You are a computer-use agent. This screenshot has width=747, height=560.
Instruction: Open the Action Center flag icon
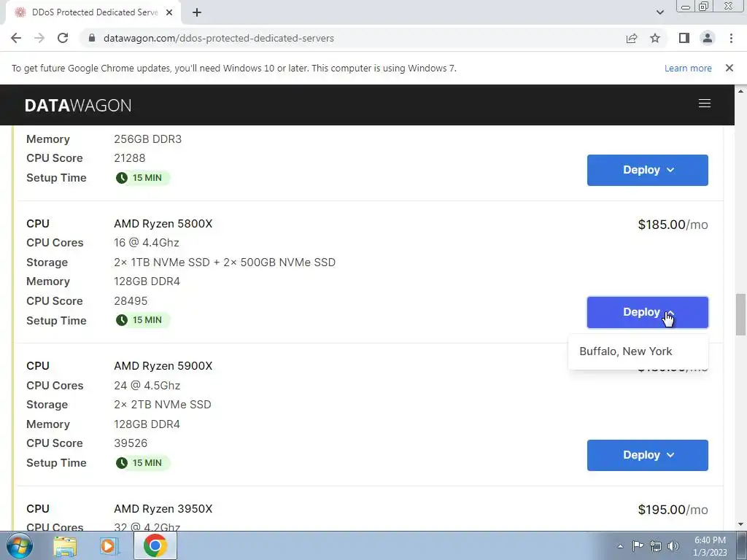(x=638, y=546)
